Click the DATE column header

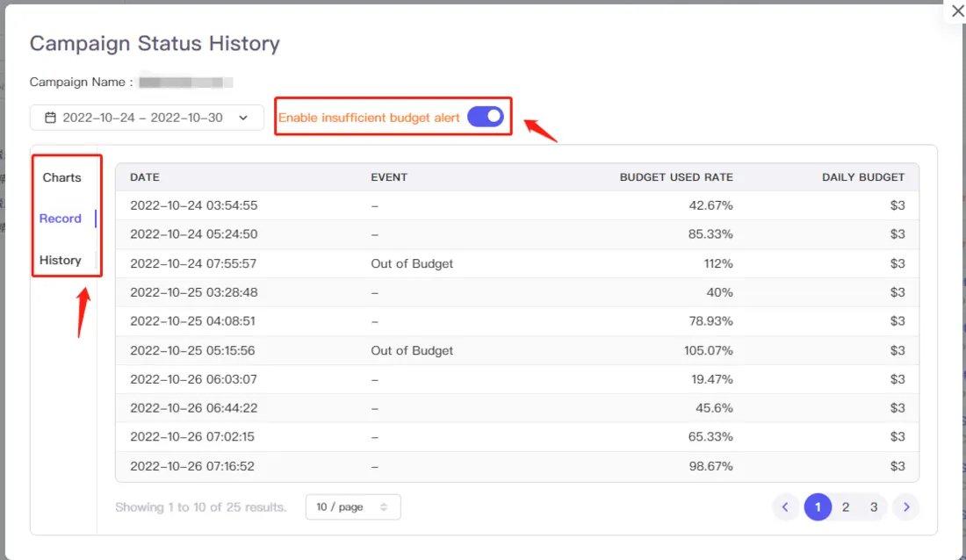tap(143, 176)
